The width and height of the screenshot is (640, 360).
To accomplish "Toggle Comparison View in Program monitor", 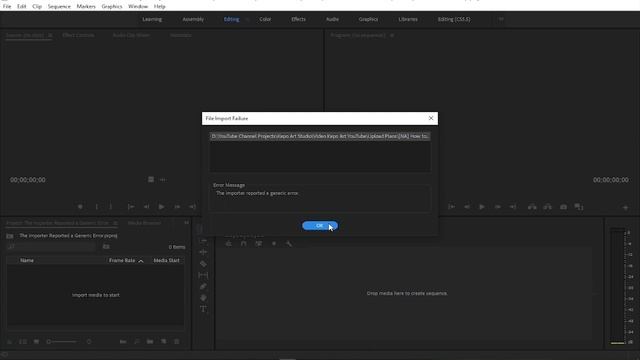I will point(579,207).
